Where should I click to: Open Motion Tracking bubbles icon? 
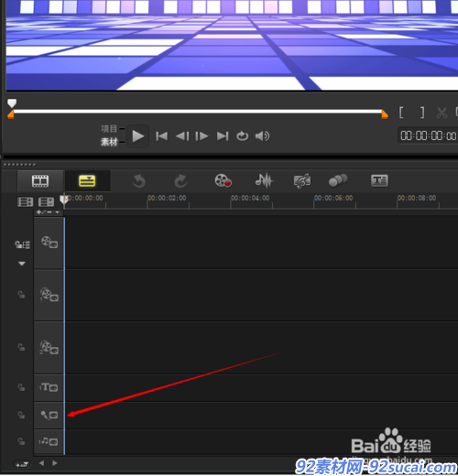pos(338,180)
